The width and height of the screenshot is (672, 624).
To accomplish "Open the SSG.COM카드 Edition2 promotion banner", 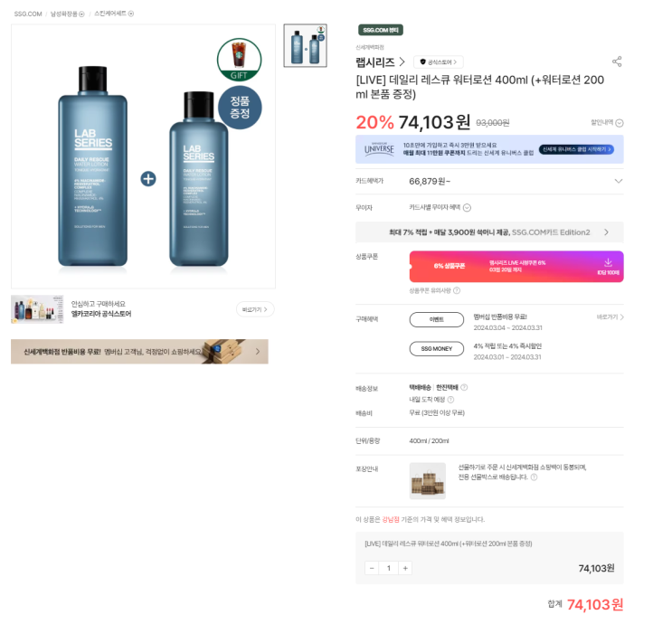I will tap(489, 232).
